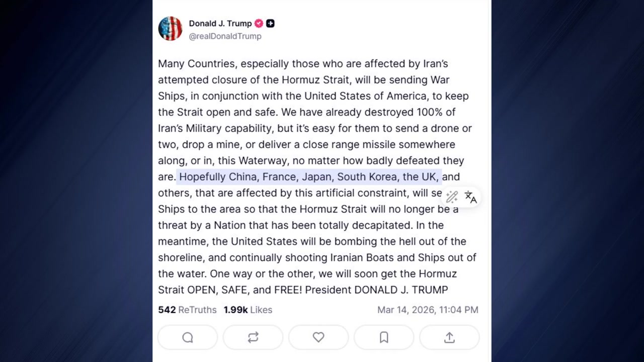Screen dimensions: 644x362
Task: Bookmark this post
Action: [x=384, y=338]
